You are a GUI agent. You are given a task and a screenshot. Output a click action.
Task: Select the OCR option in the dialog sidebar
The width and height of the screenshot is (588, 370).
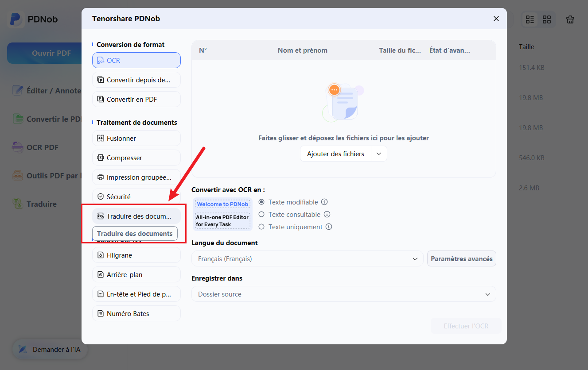(136, 60)
